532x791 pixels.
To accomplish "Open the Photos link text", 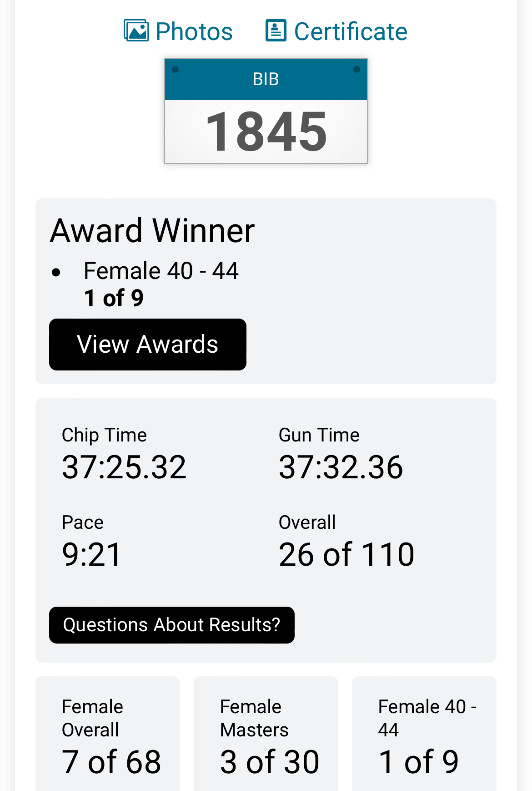I will pyautogui.click(x=194, y=32).
